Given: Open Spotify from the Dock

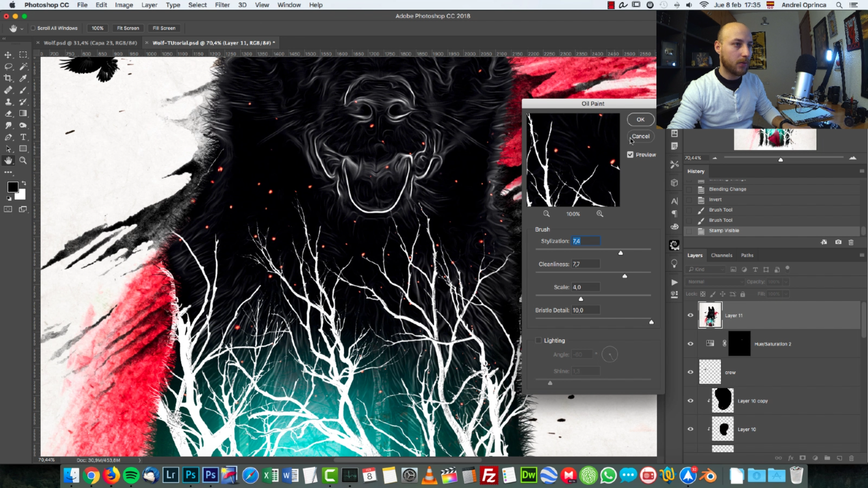Looking at the screenshot, I should point(131,475).
